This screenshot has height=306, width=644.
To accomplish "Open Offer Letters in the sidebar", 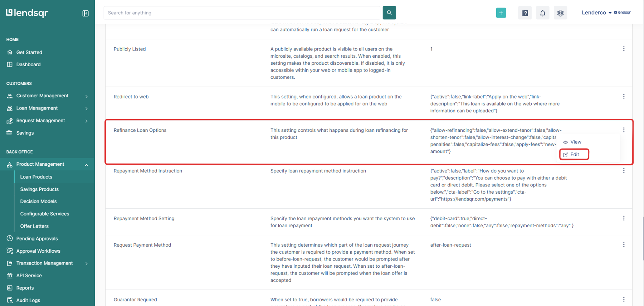I will [x=34, y=226].
